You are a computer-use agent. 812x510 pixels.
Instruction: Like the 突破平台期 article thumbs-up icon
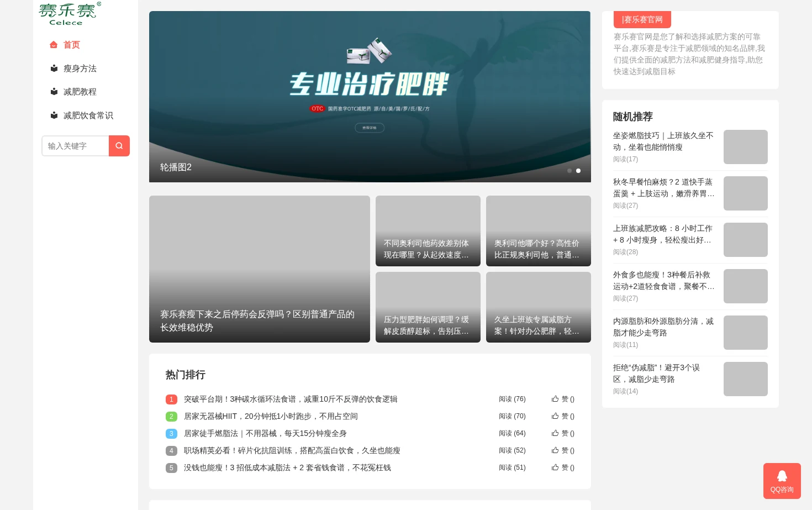tap(555, 399)
